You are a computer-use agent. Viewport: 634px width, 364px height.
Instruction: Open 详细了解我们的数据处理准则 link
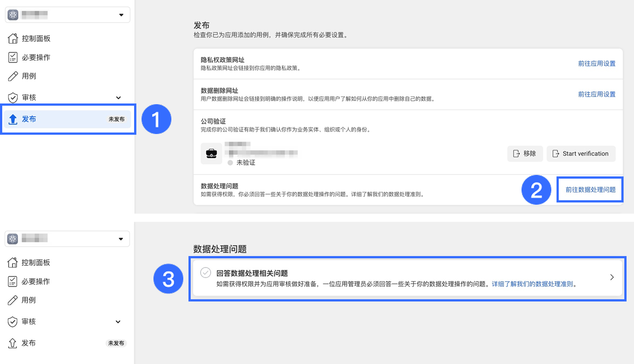click(532, 284)
